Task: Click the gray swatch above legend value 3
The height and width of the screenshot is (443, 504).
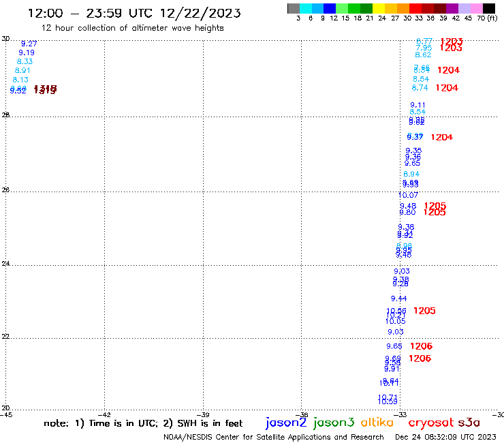Action: (x=294, y=8)
